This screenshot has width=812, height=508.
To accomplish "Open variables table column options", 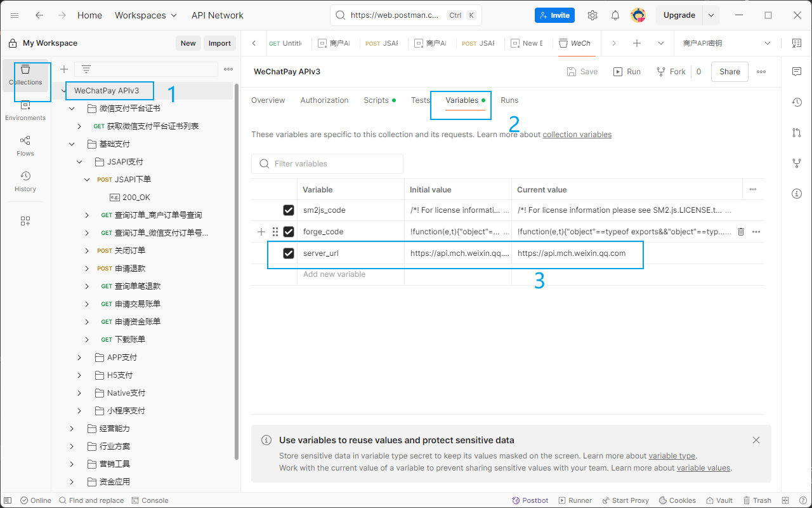I will (753, 189).
